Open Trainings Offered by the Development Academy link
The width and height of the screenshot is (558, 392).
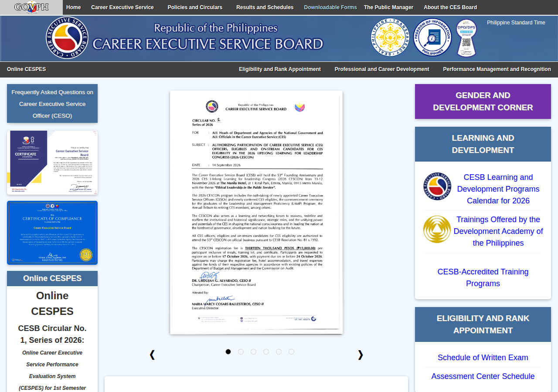point(498,231)
